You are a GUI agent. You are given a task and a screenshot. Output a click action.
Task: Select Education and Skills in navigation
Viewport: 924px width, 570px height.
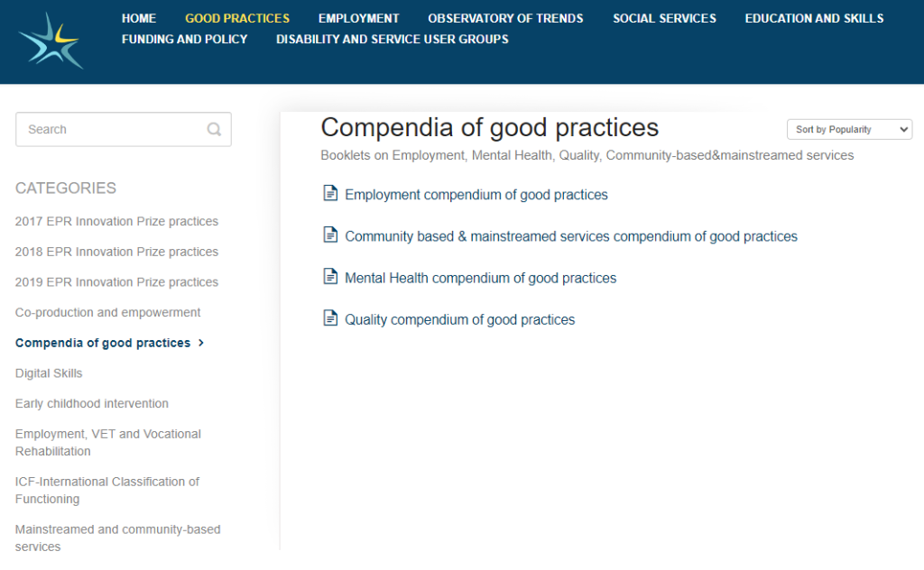[x=814, y=18]
